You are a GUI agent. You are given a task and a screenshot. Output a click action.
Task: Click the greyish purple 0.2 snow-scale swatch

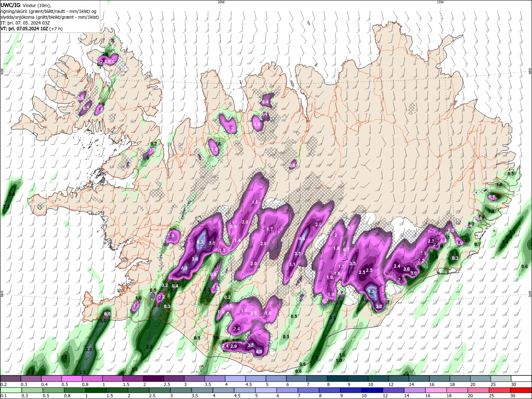pyautogui.click(x=11, y=379)
